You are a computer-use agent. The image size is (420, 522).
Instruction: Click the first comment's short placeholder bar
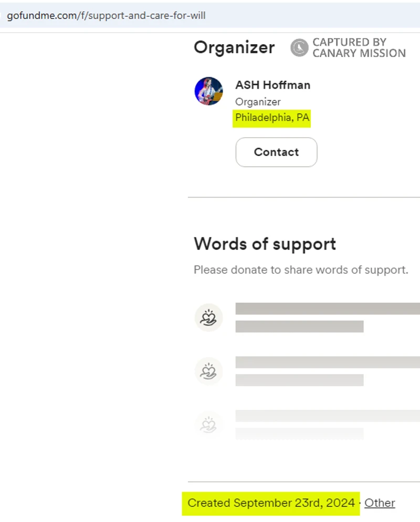pos(299,327)
